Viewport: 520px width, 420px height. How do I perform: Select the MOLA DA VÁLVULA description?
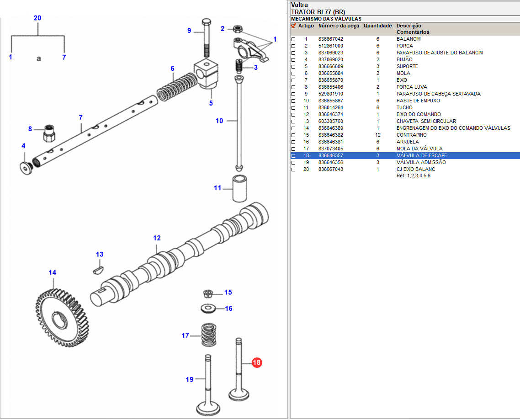(419, 149)
